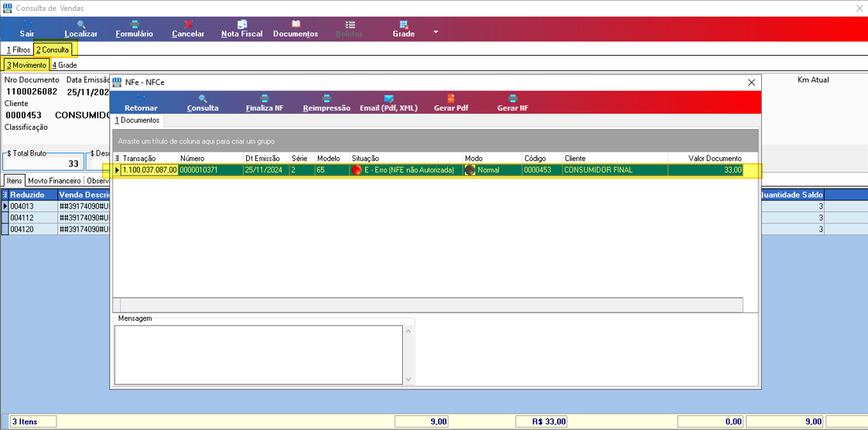Select the 3 Movimento tab

pyautogui.click(x=26, y=65)
